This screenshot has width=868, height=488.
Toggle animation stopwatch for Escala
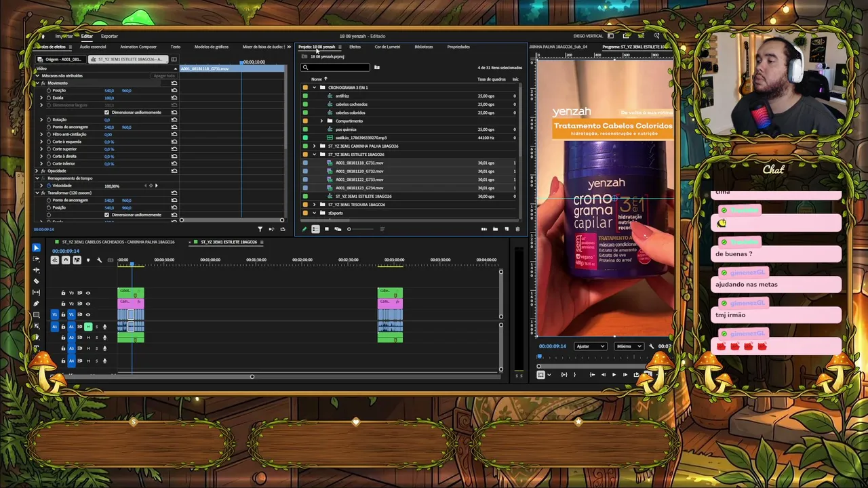(48, 98)
